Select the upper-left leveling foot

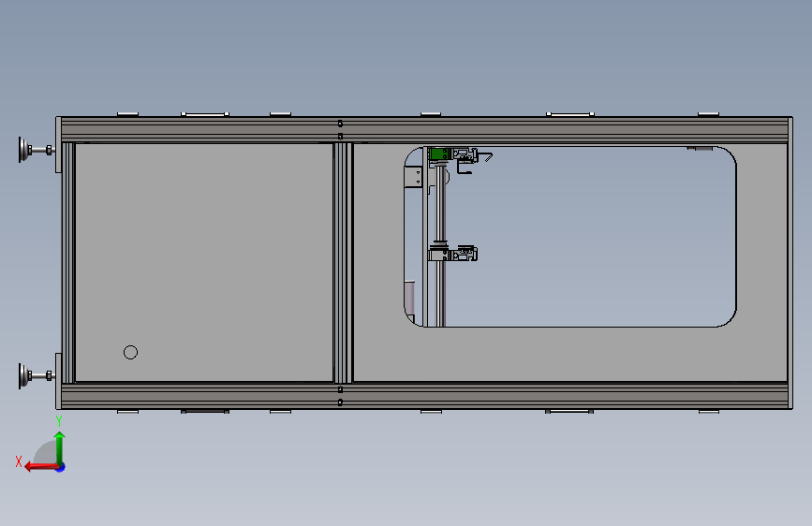pyautogui.click(x=36, y=150)
